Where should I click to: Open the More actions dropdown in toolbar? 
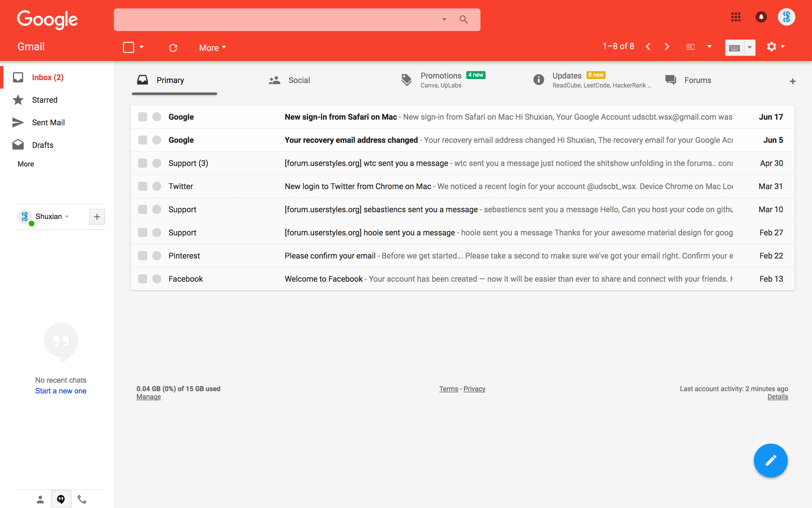pos(212,48)
